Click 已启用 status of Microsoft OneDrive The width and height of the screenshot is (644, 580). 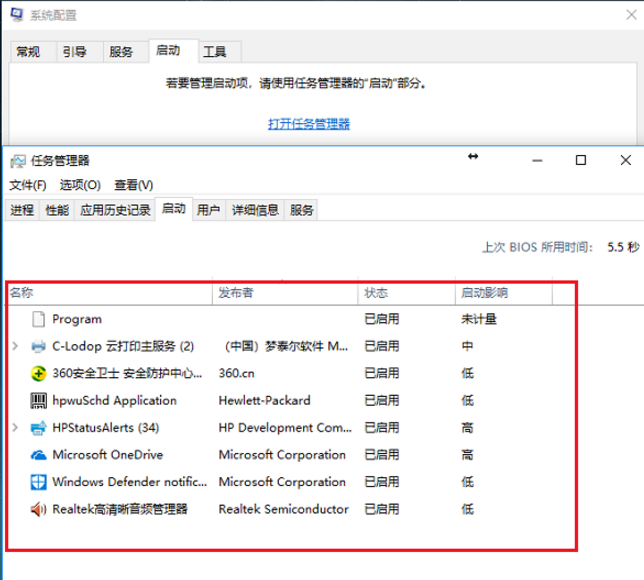click(x=382, y=455)
